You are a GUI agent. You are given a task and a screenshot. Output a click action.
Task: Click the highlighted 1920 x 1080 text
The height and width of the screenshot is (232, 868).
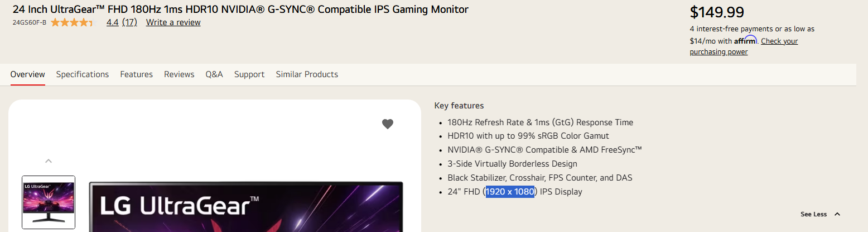pos(510,192)
